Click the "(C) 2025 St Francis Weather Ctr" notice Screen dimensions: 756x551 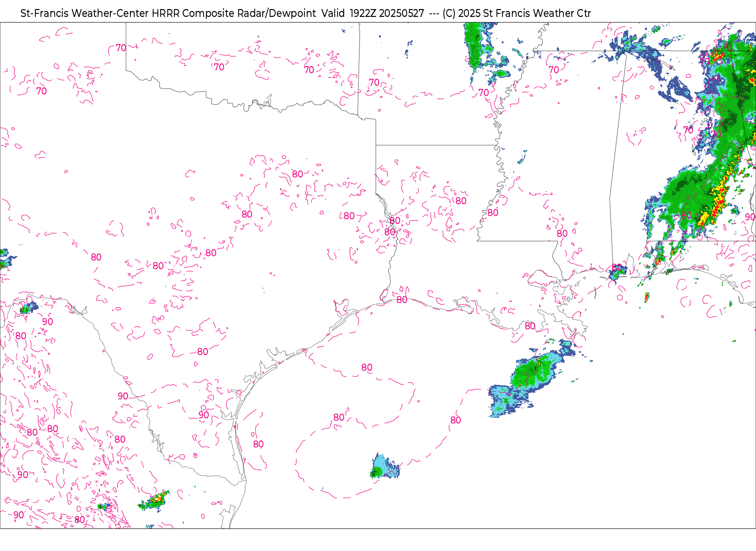point(517,13)
